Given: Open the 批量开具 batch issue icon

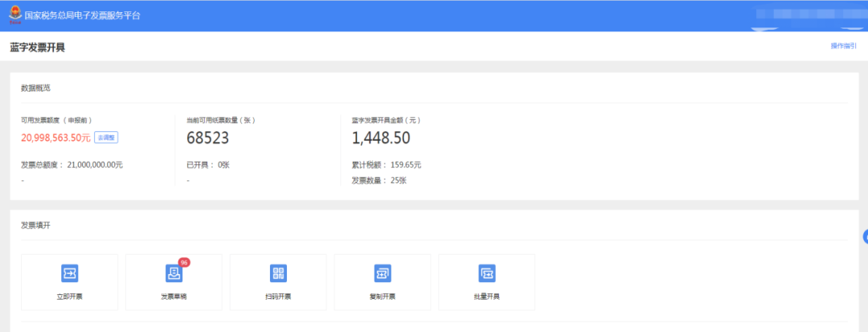Looking at the screenshot, I should pyautogui.click(x=486, y=273).
